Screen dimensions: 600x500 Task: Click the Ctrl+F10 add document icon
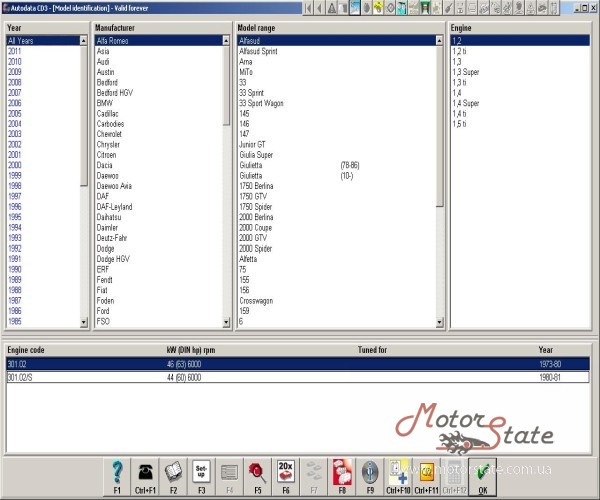tap(398, 477)
